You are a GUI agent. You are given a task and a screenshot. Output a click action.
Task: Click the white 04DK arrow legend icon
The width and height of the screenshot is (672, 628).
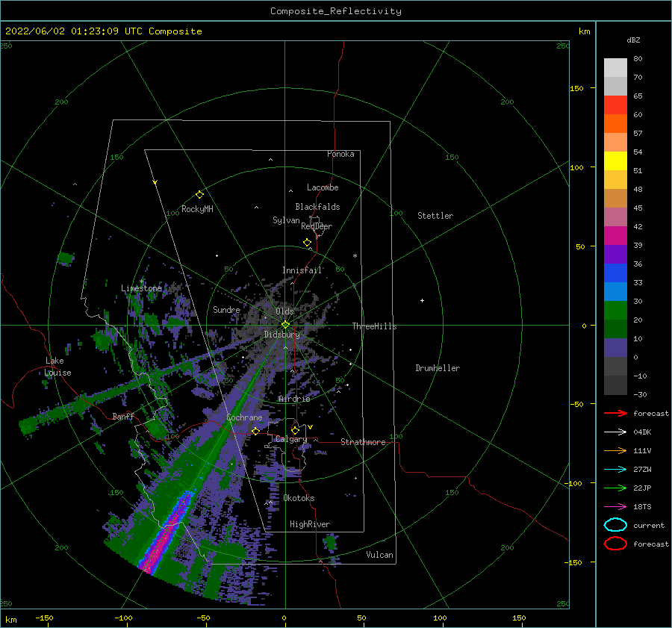pyautogui.click(x=615, y=432)
